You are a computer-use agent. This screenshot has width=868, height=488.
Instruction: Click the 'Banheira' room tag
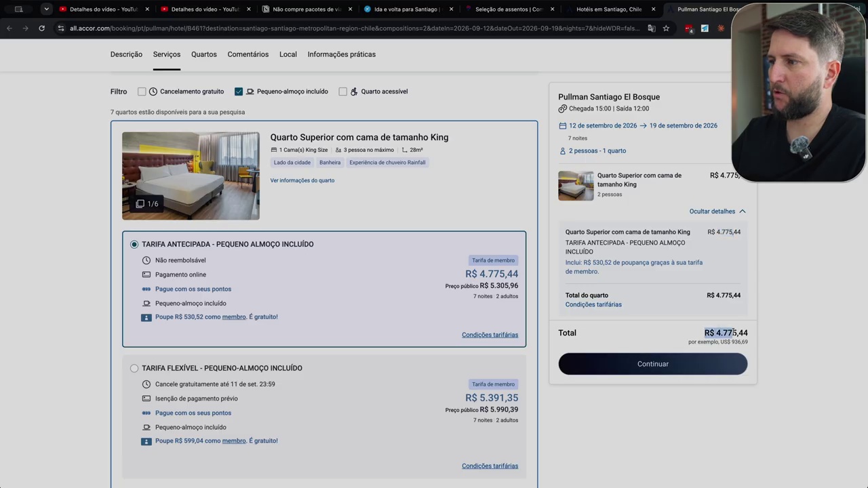(x=330, y=163)
